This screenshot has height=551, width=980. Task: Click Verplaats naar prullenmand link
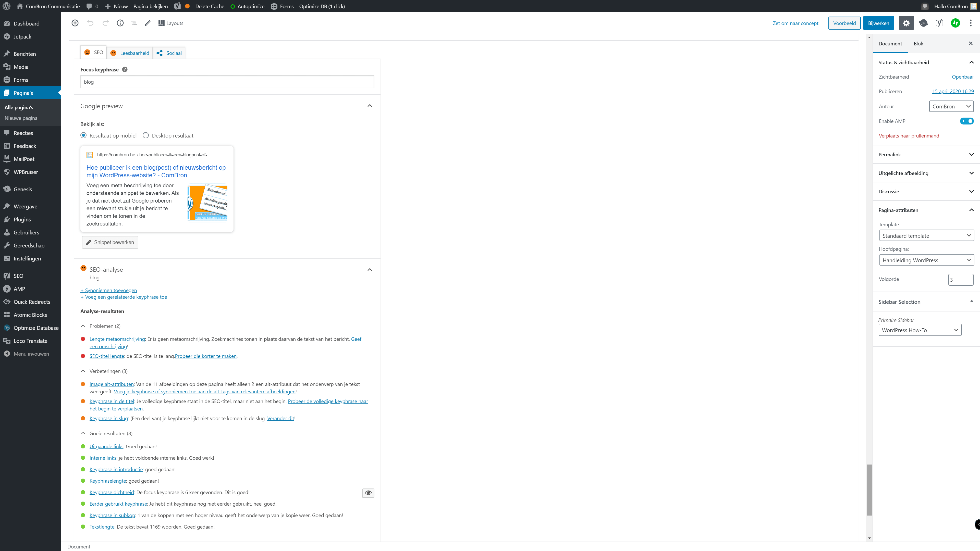(x=909, y=136)
